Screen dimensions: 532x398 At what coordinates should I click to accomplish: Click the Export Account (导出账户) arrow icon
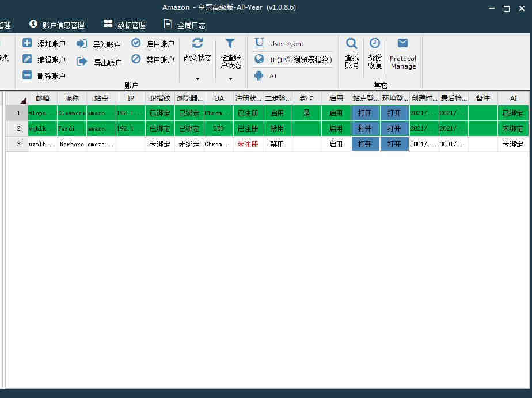(x=81, y=62)
